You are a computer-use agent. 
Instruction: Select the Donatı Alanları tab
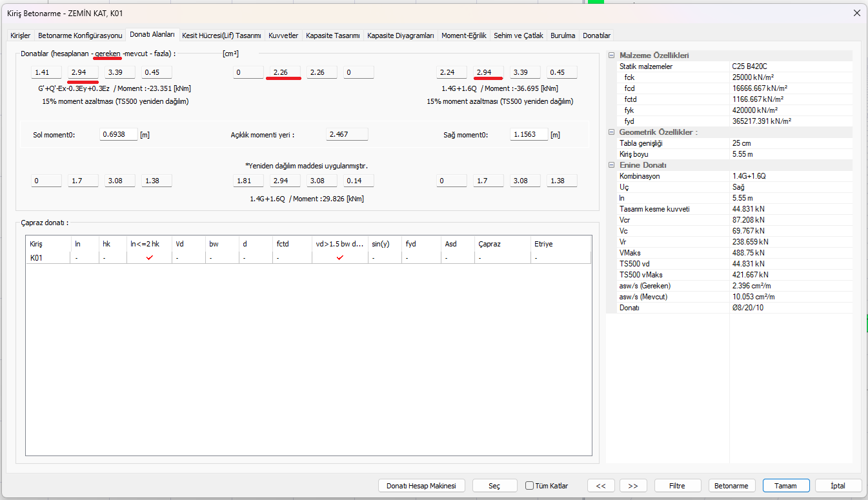point(152,35)
